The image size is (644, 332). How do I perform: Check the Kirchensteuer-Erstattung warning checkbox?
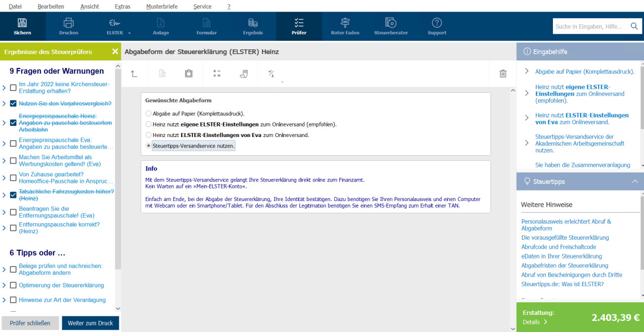tap(13, 88)
